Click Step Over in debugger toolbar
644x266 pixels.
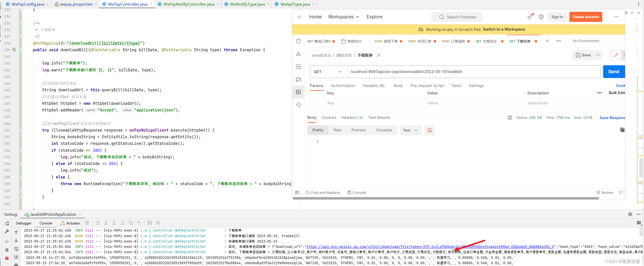pos(98,223)
